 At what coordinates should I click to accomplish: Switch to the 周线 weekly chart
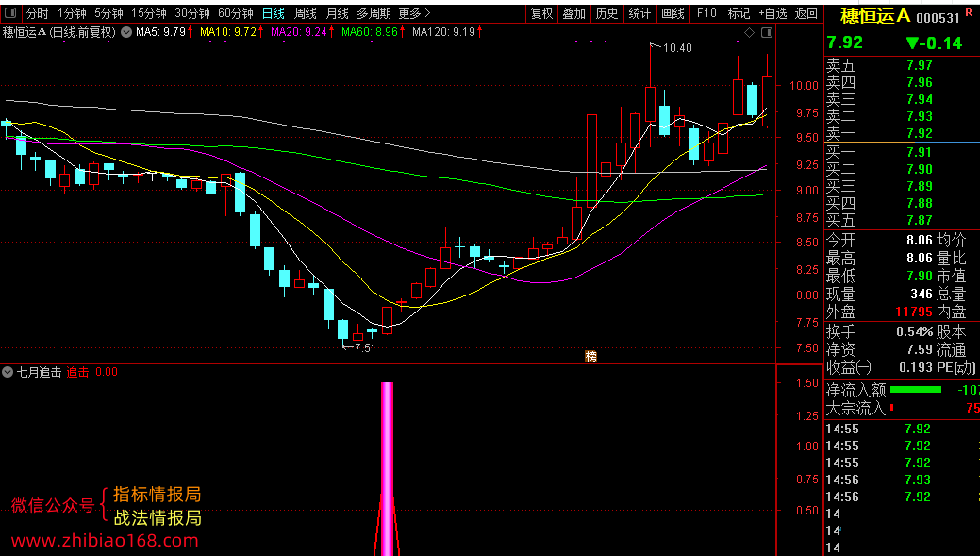coord(306,13)
